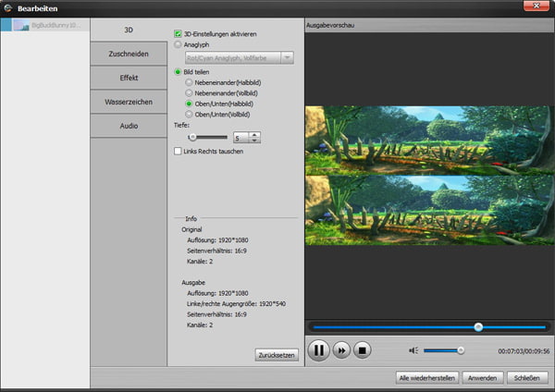This screenshot has height=392, width=555.
Task: Select the Anaglyph radio option
Action: [179, 44]
